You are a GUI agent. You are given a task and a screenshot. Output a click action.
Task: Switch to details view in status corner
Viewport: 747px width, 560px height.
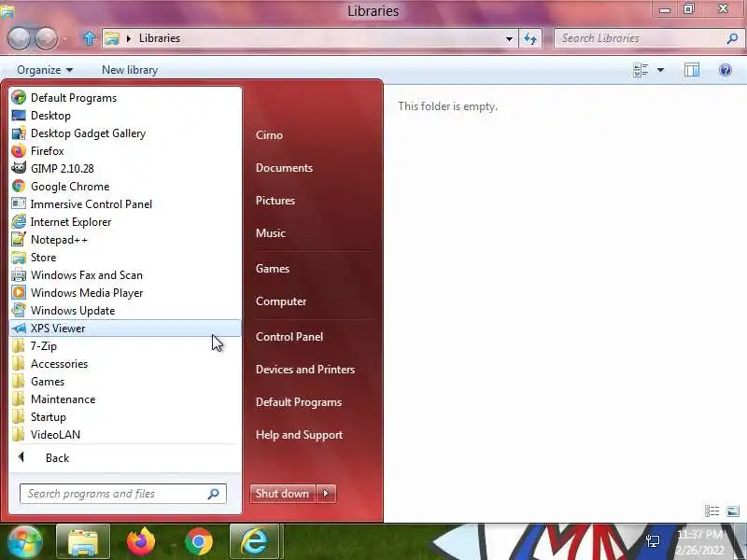712,511
